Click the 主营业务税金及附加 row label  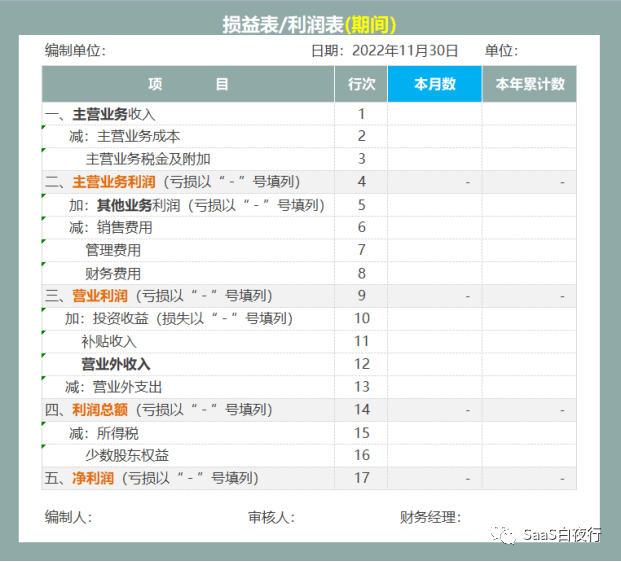click(x=148, y=159)
